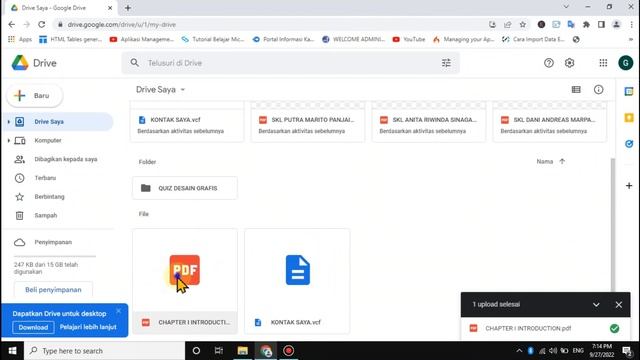Open a new browser tab

pos(128,8)
